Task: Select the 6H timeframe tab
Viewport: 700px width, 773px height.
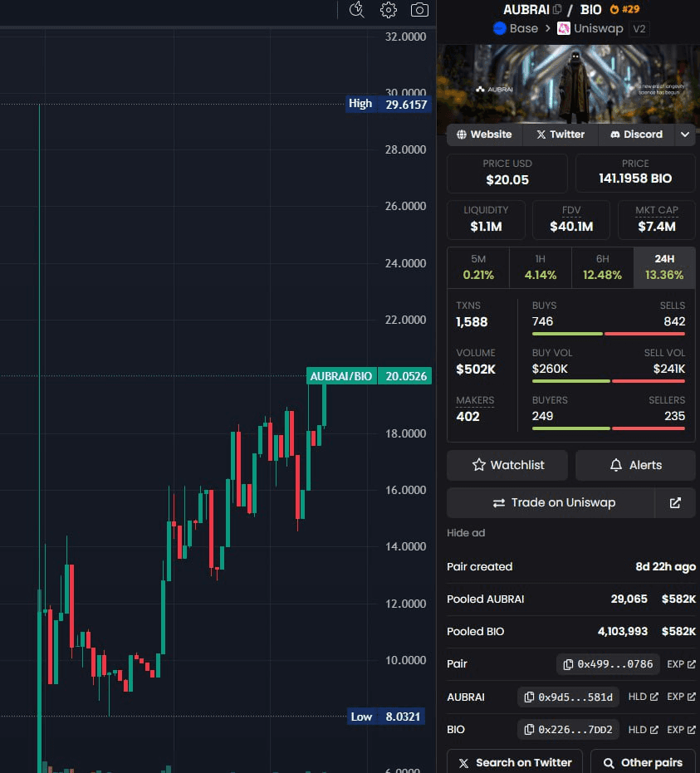Action: 602,267
